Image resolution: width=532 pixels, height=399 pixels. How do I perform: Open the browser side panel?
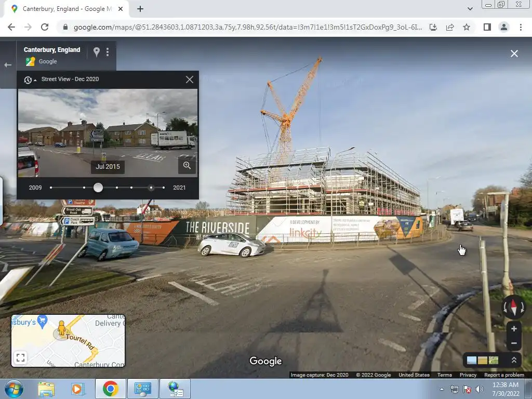487,27
